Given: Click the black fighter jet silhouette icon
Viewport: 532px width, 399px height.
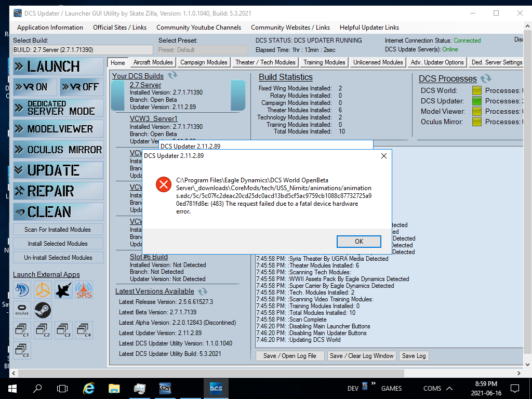Looking at the screenshot, I should (x=63, y=290).
